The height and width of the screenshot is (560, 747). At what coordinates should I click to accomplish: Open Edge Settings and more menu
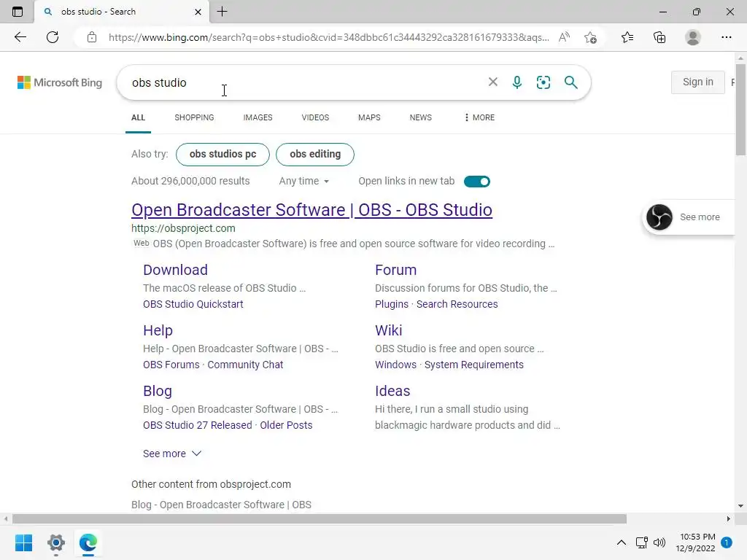(726, 37)
